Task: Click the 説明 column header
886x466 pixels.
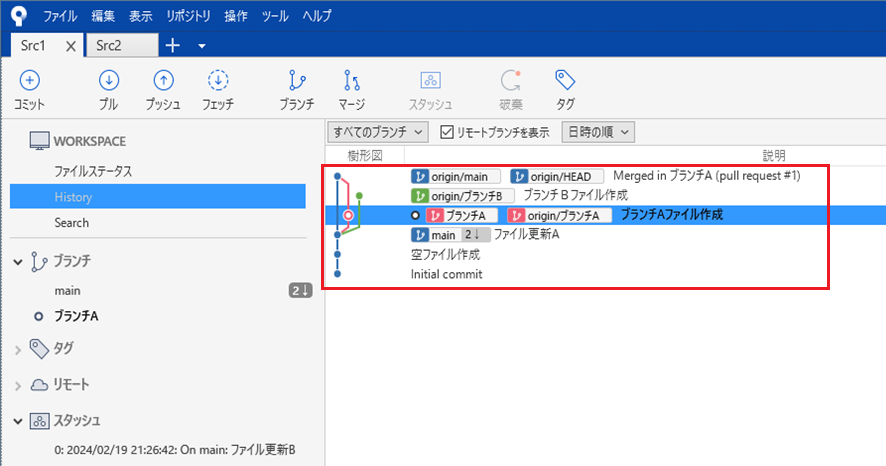Action: [x=774, y=155]
